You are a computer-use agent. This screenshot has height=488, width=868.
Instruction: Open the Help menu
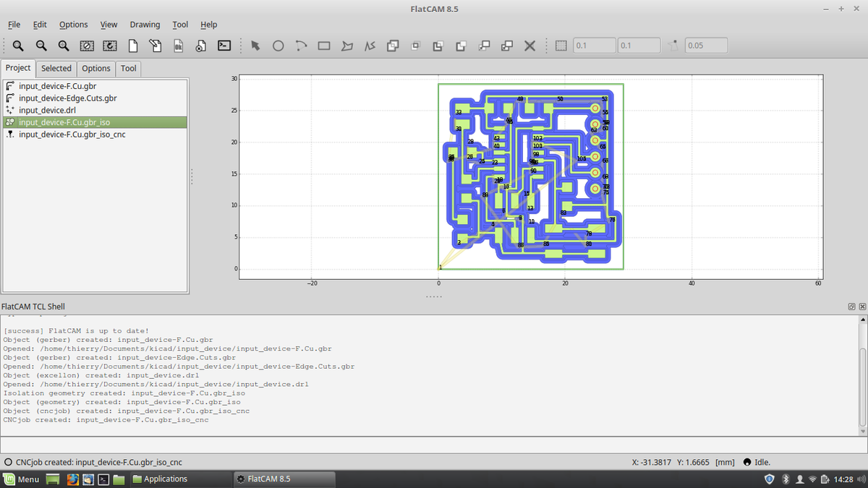[208, 25]
